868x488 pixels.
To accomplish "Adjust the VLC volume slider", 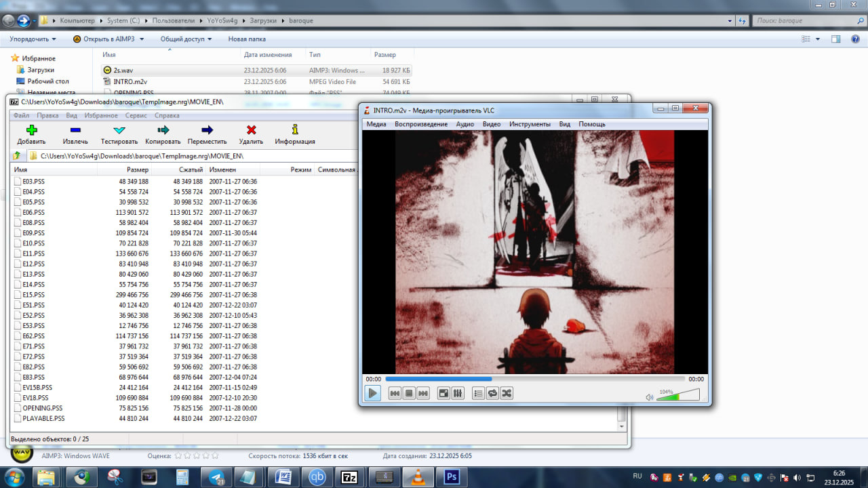I will tap(678, 395).
